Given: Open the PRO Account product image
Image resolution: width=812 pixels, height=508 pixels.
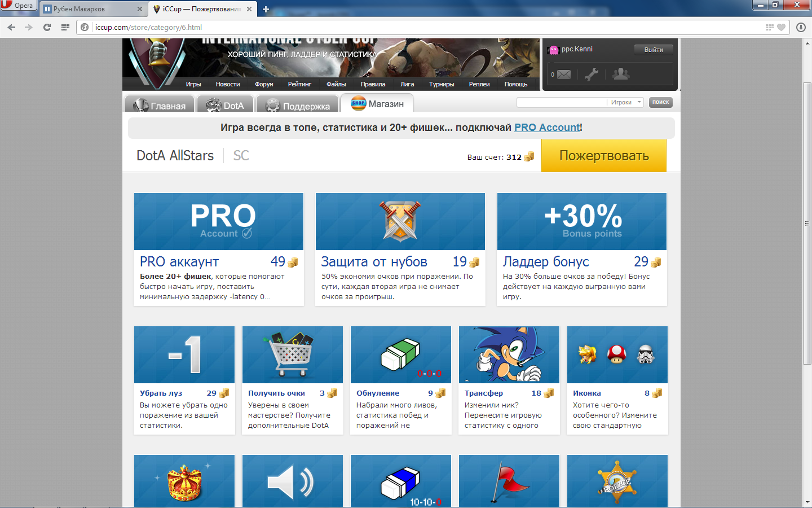Looking at the screenshot, I should 219,221.
